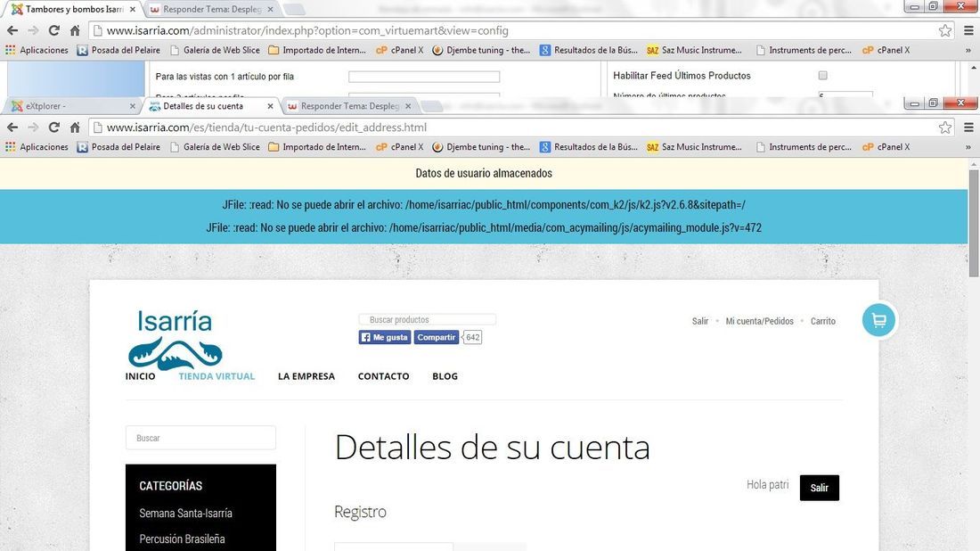Show more bookmarks chevron in the rear window
Image resolution: width=980 pixels, height=551 pixels.
(x=968, y=50)
